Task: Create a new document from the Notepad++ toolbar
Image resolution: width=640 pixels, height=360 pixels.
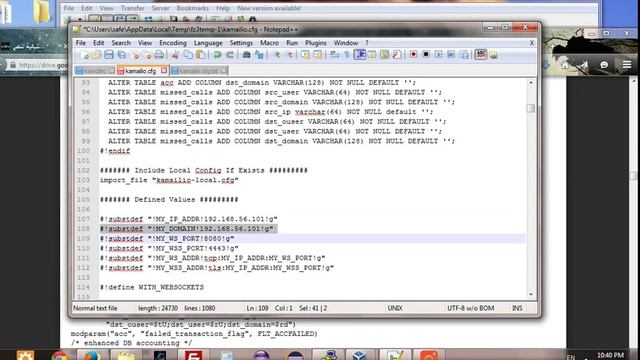Action: (x=85, y=55)
